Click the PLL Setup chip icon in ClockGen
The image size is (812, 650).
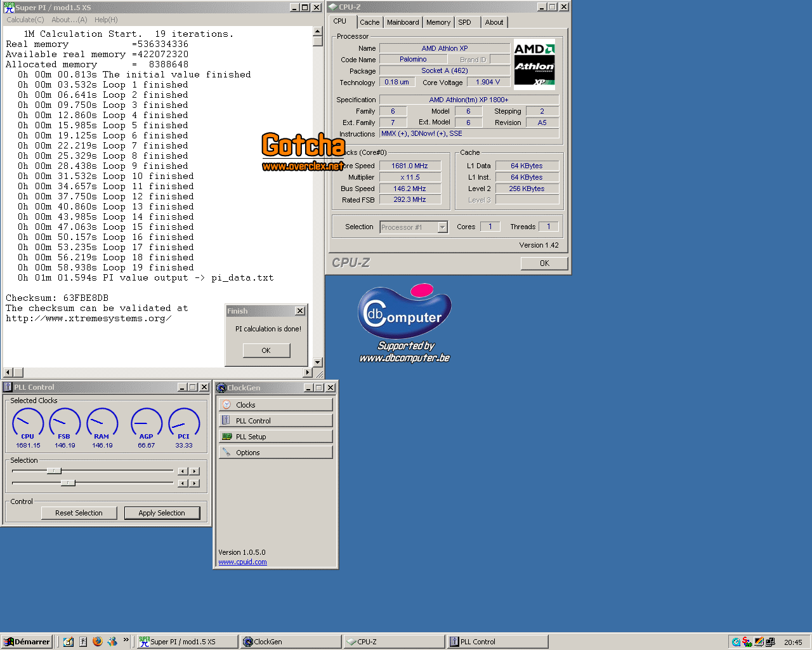pyautogui.click(x=226, y=436)
